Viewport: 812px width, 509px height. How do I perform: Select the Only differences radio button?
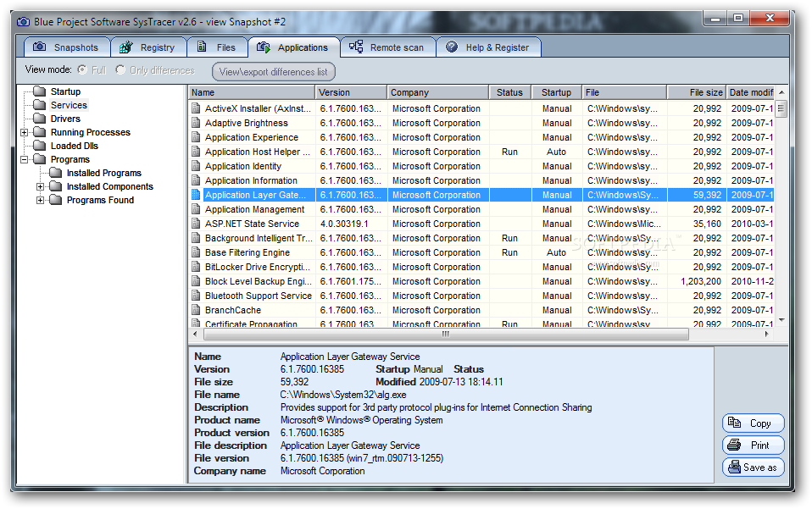click(120, 69)
